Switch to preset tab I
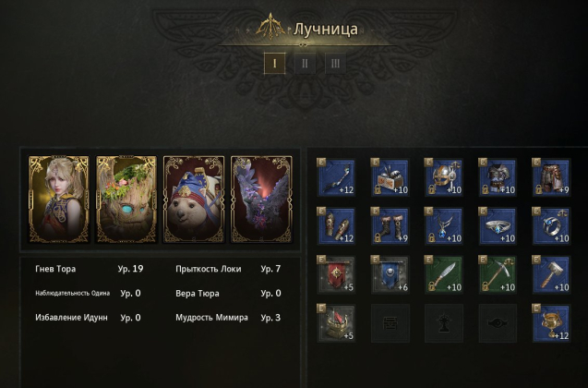588x388 pixels. click(x=274, y=64)
